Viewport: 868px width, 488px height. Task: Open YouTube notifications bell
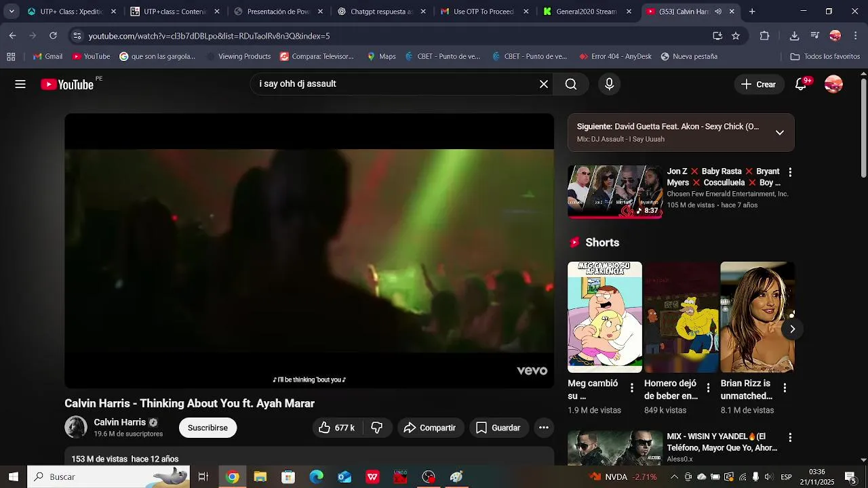801,84
